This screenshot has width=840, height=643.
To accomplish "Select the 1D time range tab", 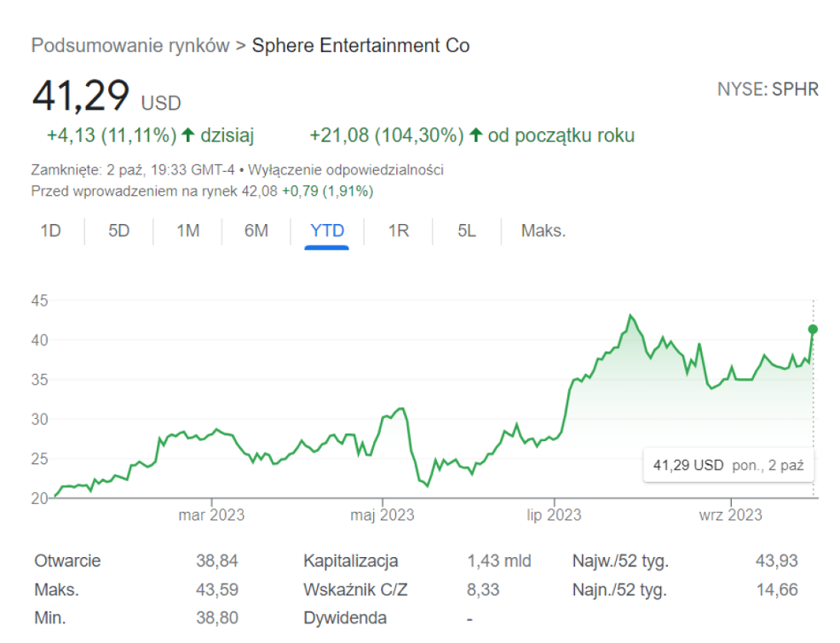I will [51, 231].
